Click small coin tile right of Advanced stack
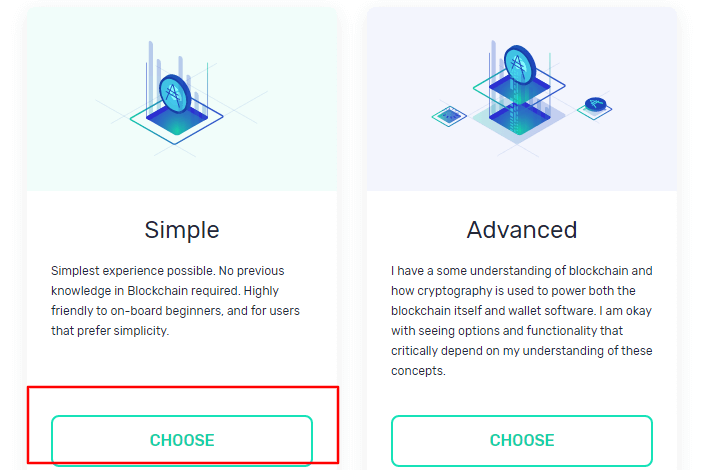 tap(596, 104)
